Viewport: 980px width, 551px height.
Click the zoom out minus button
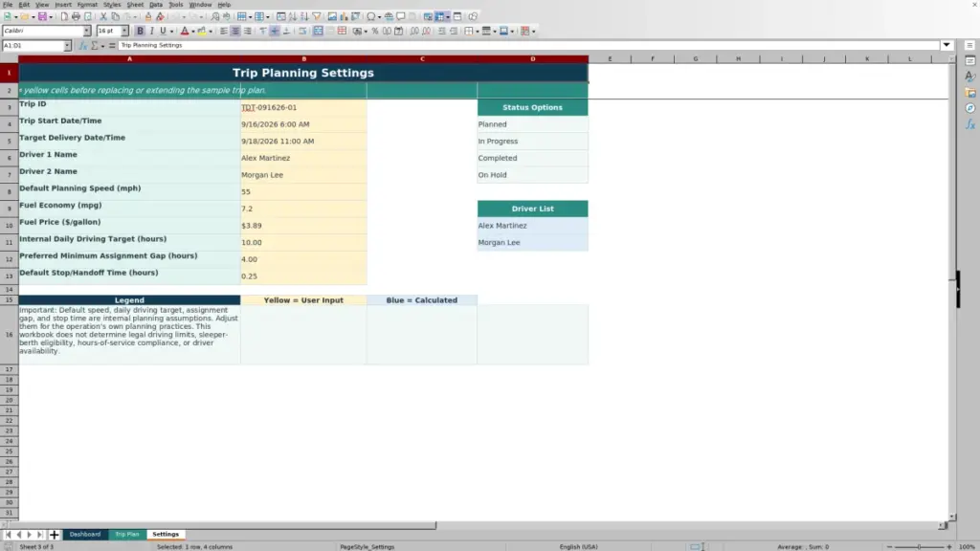point(889,546)
